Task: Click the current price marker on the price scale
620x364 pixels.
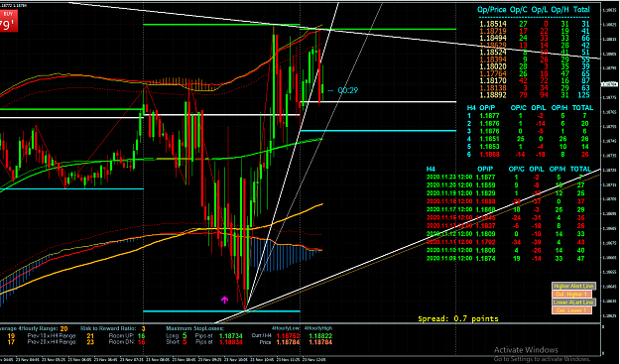Action: coord(610,84)
